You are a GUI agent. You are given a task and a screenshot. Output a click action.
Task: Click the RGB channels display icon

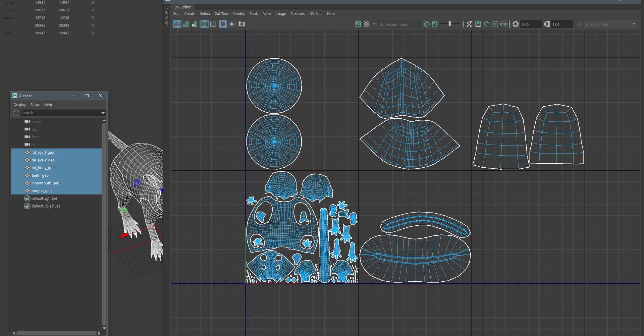coord(426,24)
